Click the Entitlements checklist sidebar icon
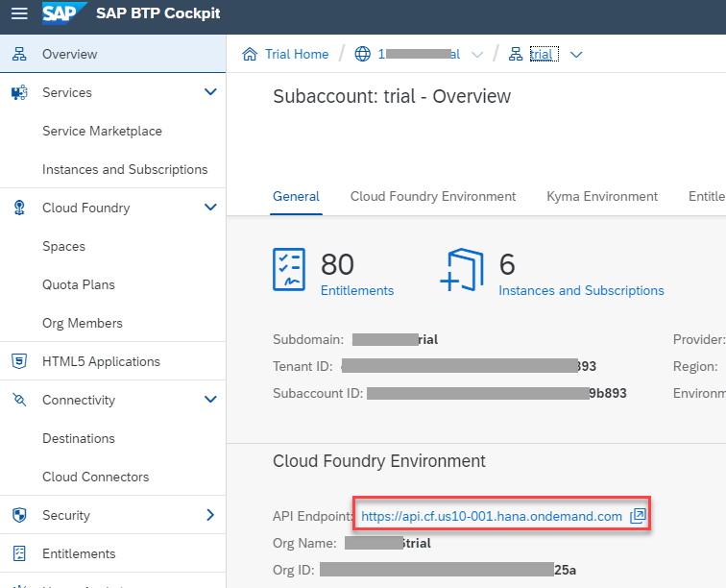Screen dimensions: 726x588 pos(19,553)
